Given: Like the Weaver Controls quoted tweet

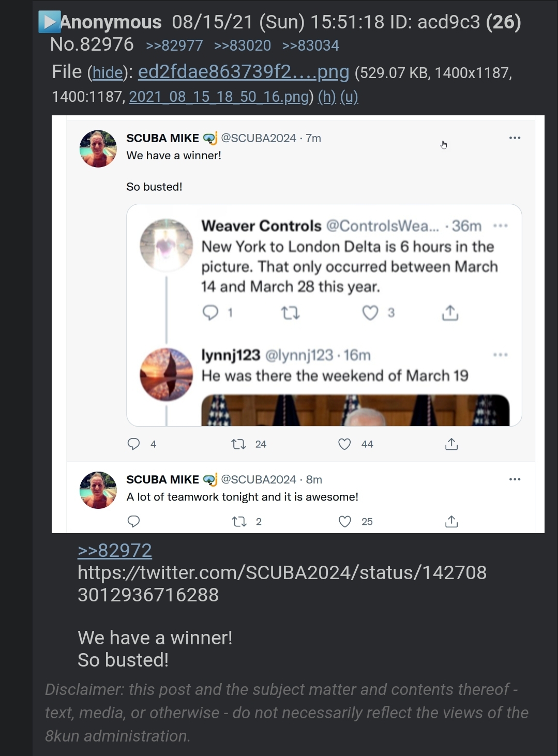Looking at the screenshot, I should (x=370, y=313).
